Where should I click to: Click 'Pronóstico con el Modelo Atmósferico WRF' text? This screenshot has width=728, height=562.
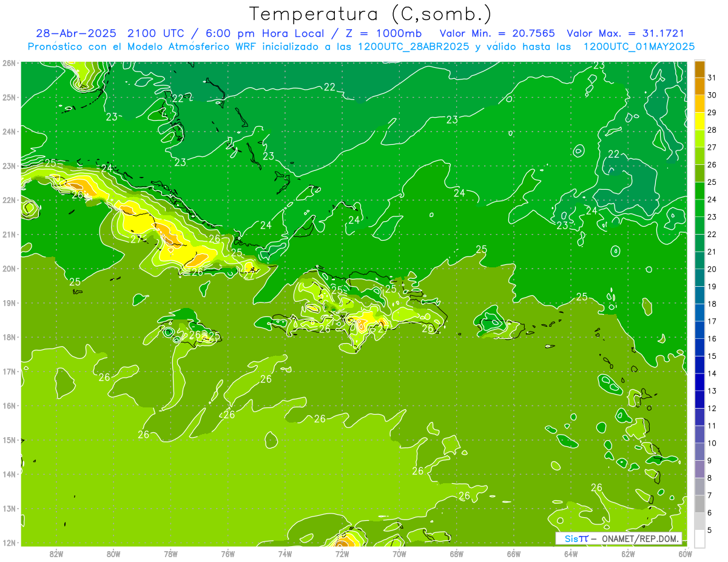tap(142, 47)
